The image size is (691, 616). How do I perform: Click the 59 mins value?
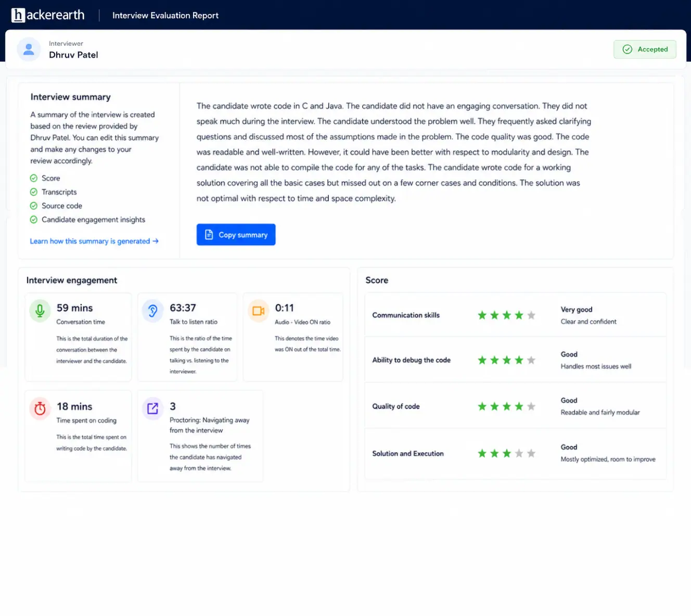tap(75, 308)
